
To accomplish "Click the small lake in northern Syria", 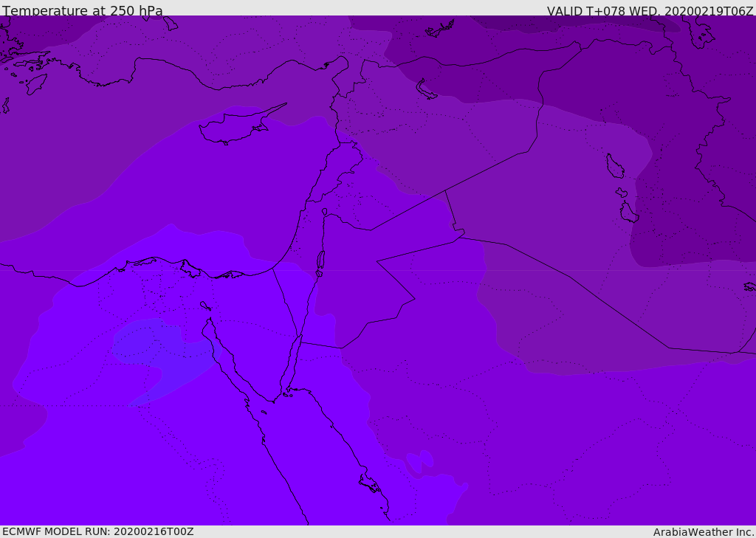I will (x=427, y=90).
